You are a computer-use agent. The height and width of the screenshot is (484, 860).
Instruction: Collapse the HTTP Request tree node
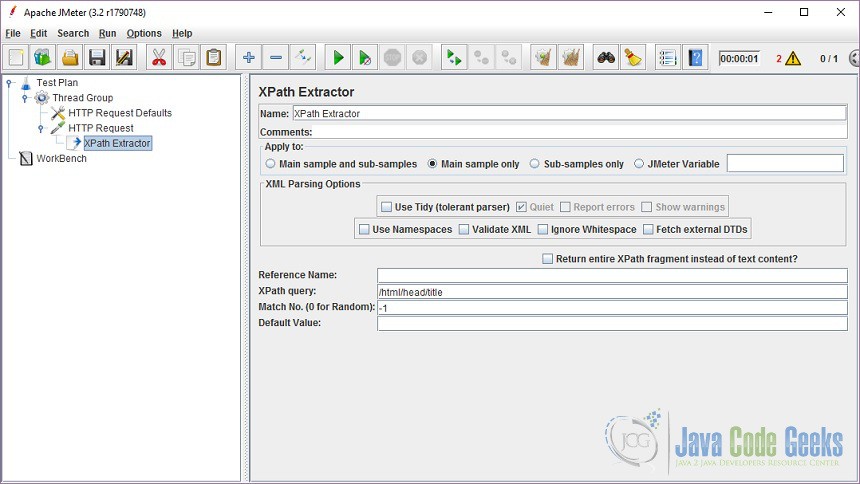click(x=41, y=128)
